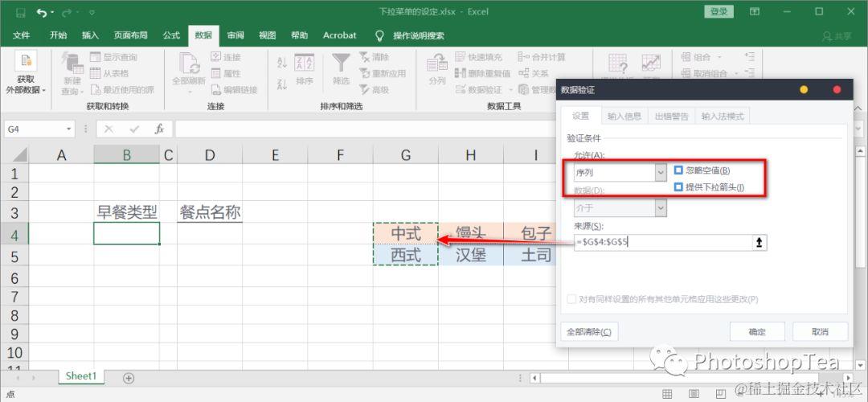Click the 全部清除 (Clear All) button
The height and width of the screenshot is (402, 868).
(589, 332)
